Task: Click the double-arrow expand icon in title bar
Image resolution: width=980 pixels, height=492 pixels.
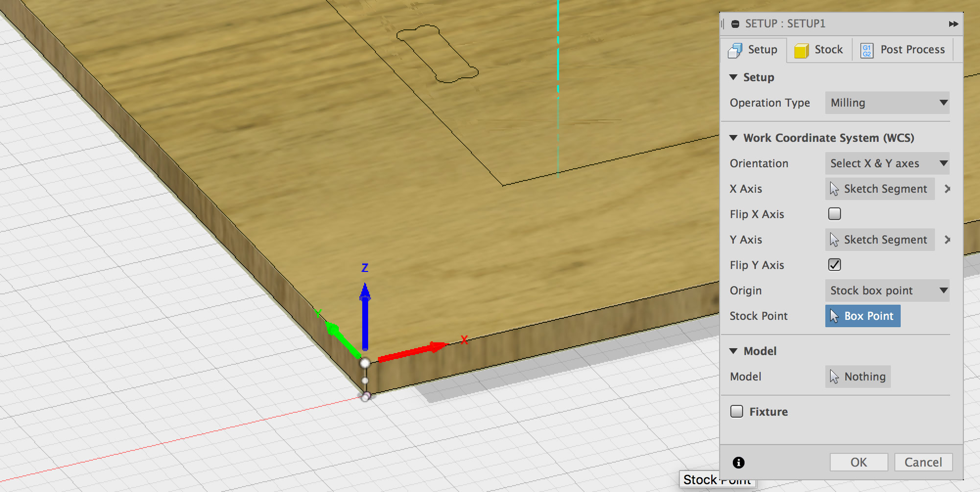Action: 953,23
